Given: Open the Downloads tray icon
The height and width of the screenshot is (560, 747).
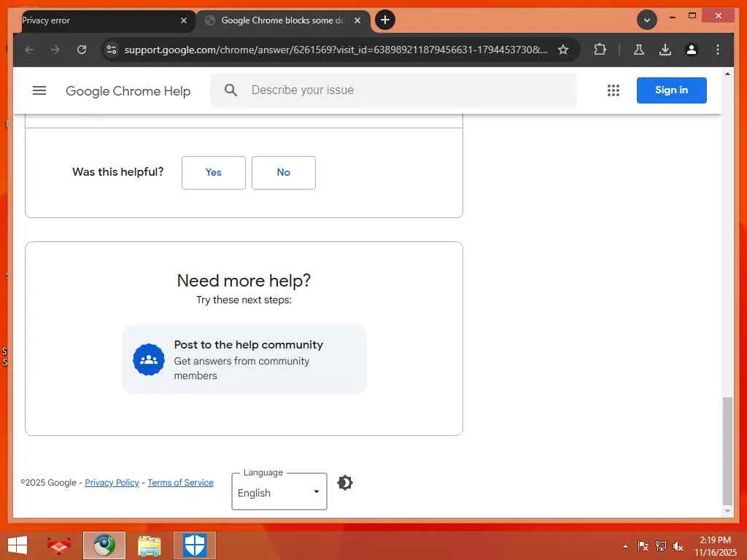Looking at the screenshot, I should [665, 50].
